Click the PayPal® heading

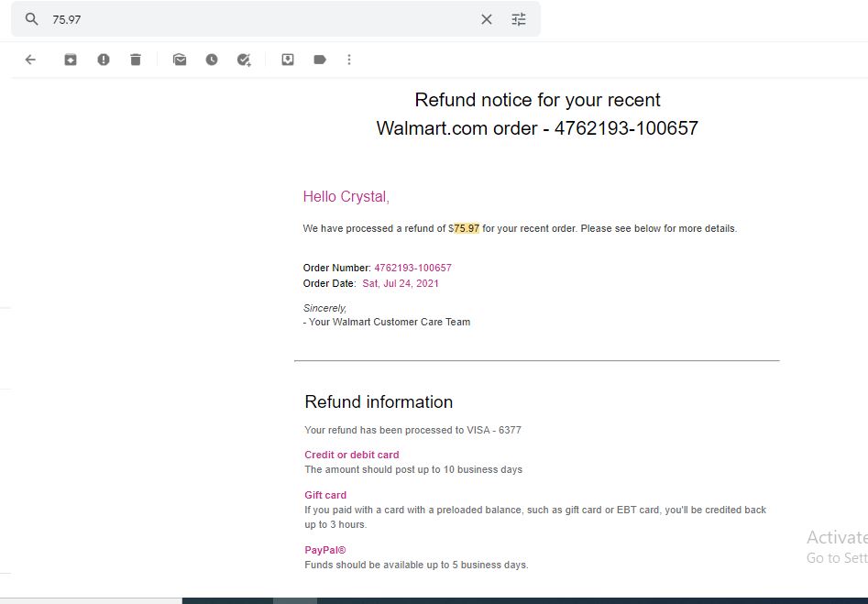pyautogui.click(x=325, y=550)
